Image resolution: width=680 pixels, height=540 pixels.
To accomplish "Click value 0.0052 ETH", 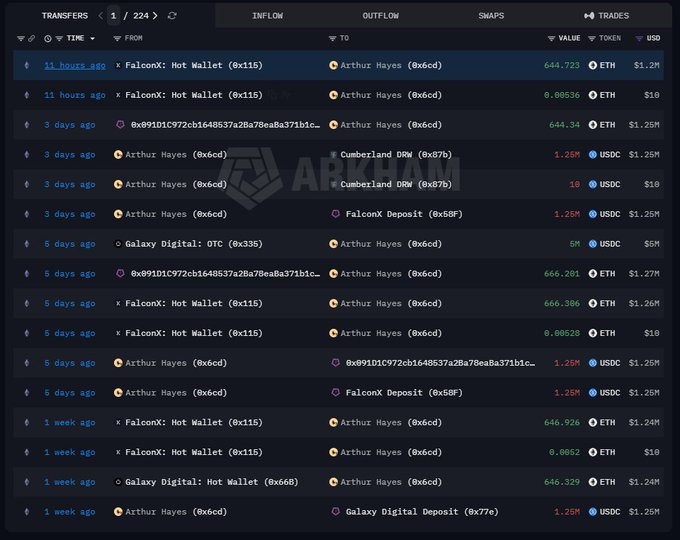I will (564, 452).
